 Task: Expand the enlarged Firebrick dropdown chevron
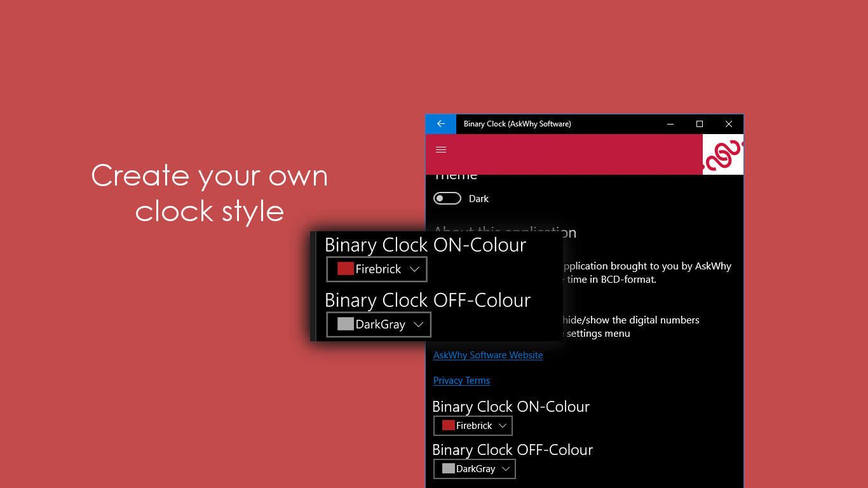[415, 269]
